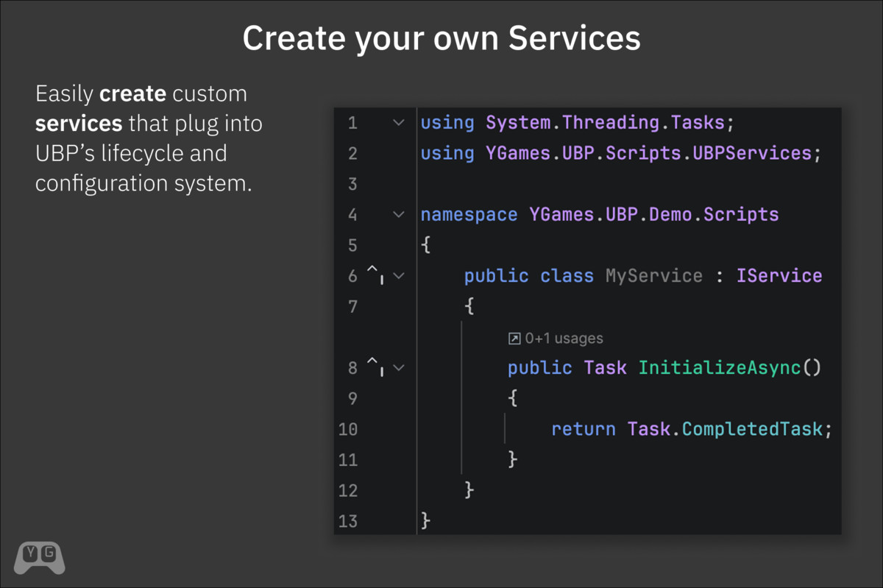The width and height of the screenshot is (883, 588).
Task: Open the '0+1 usages' code lens
Action: [x=564, y=339]
